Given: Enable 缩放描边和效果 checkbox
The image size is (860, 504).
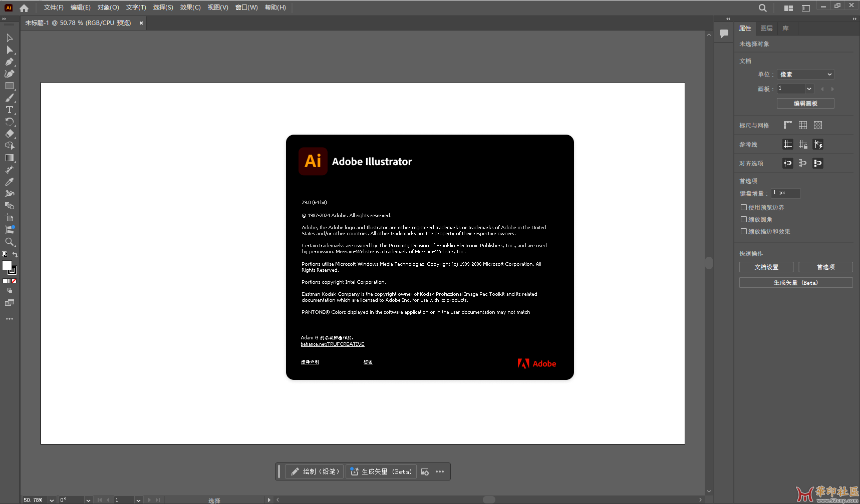Looking at the screenshot, I should click(x=744, y=231).
